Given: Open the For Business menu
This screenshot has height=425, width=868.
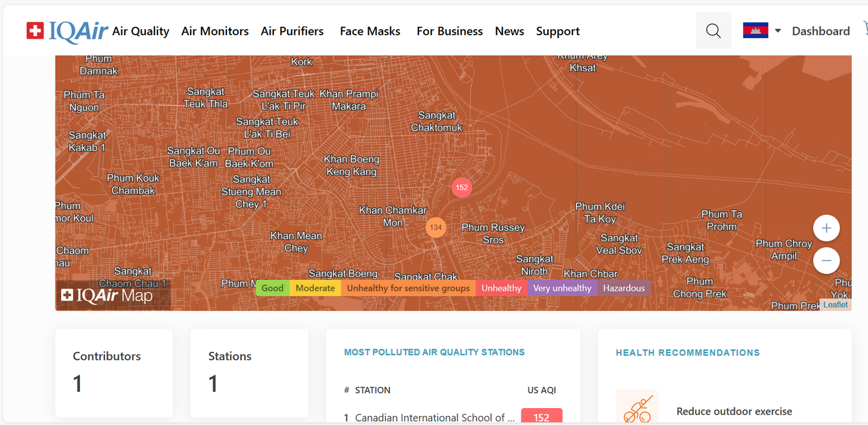Looking at the screenshot, I should tap(450, 31).
